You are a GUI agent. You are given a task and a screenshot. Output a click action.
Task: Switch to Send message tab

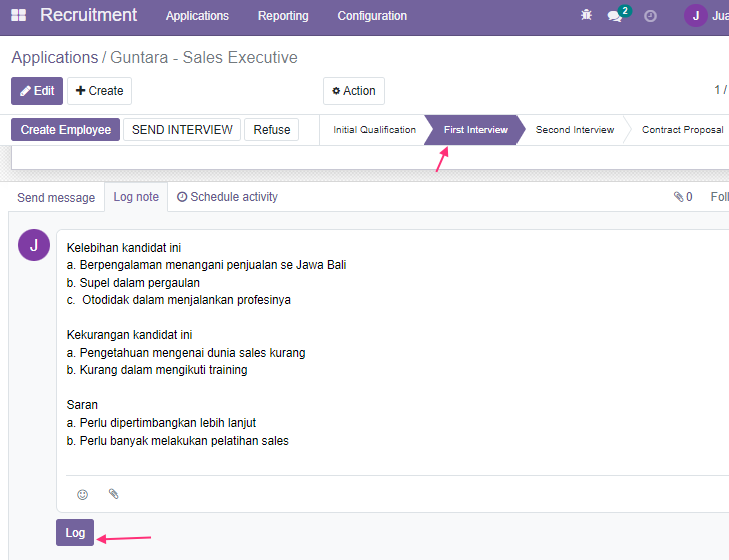click(56, 198)
